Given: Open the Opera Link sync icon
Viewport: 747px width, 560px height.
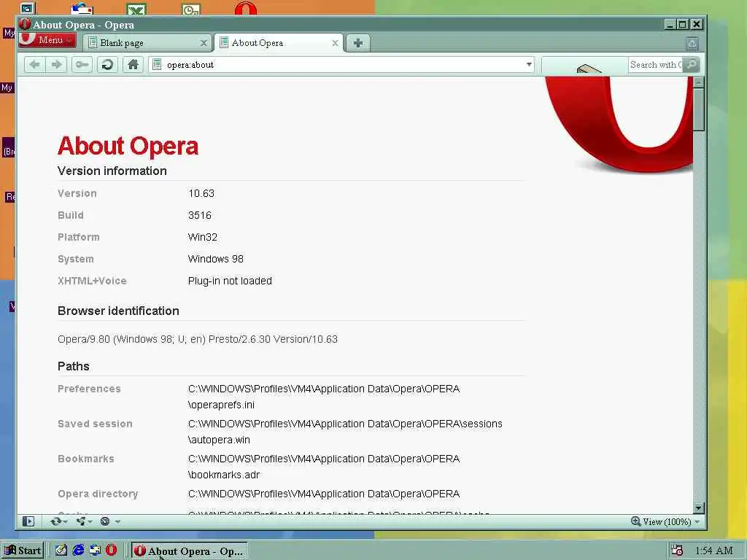Looking at the screenshot, I should pos(55,521).
